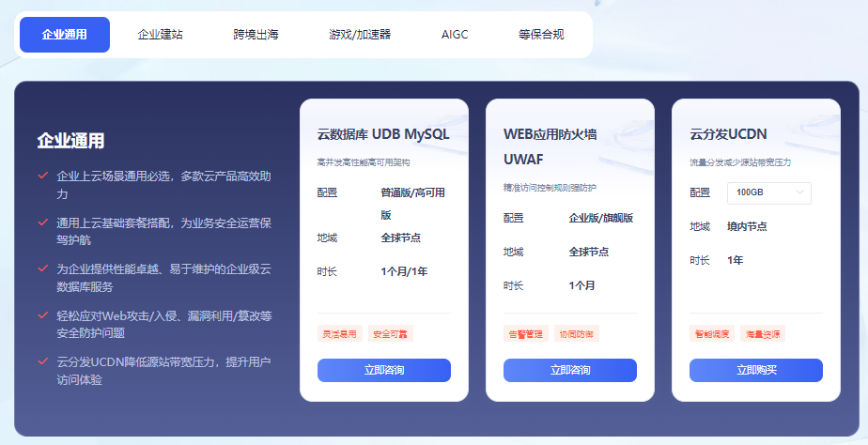Viewport: 868px width, 445px height.
Task: Open the 跨境出海 tab
Action: tap(256, 35)
